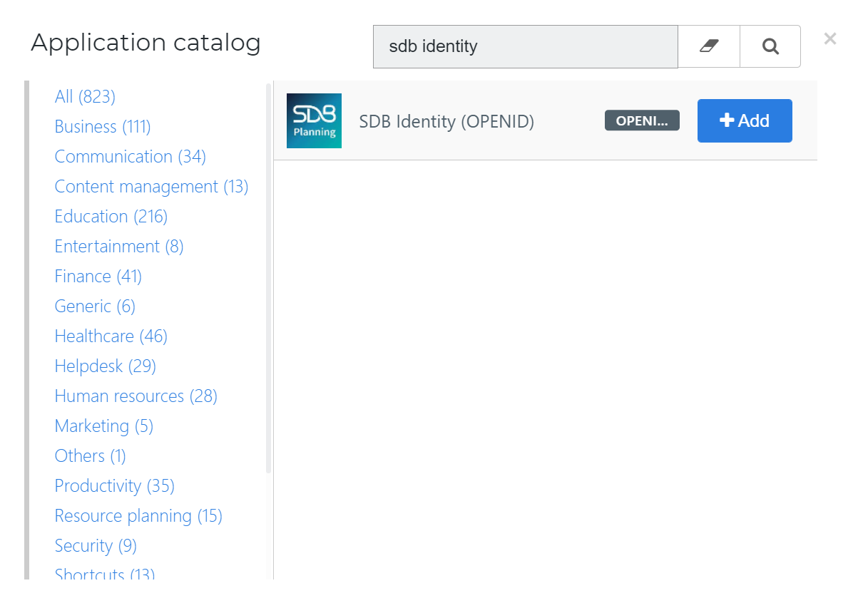Focus the catalog search field
Screen dimensions: 868x608
pyautogui.click(x=526, y=46)
